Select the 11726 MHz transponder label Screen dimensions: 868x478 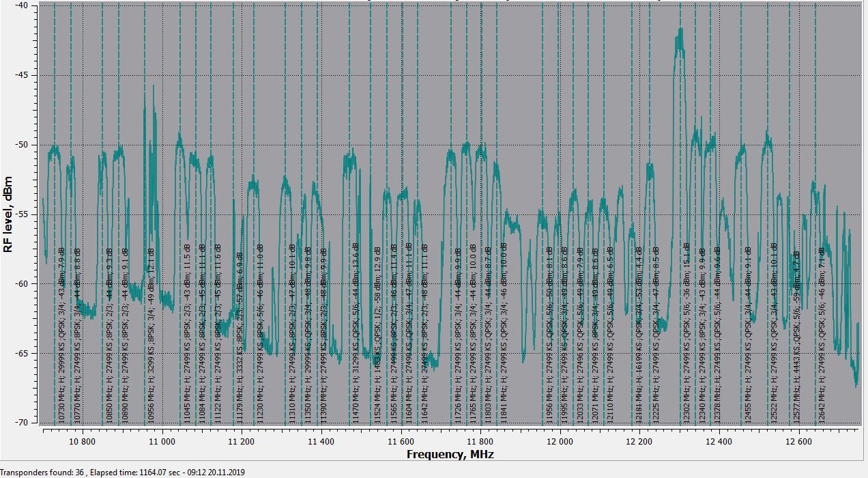click(x=458, y=335)
